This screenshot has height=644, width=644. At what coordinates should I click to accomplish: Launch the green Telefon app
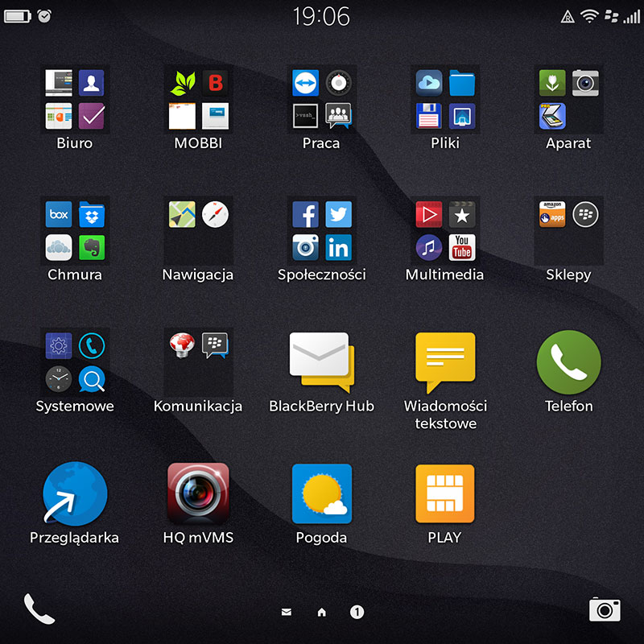[569, 362]
